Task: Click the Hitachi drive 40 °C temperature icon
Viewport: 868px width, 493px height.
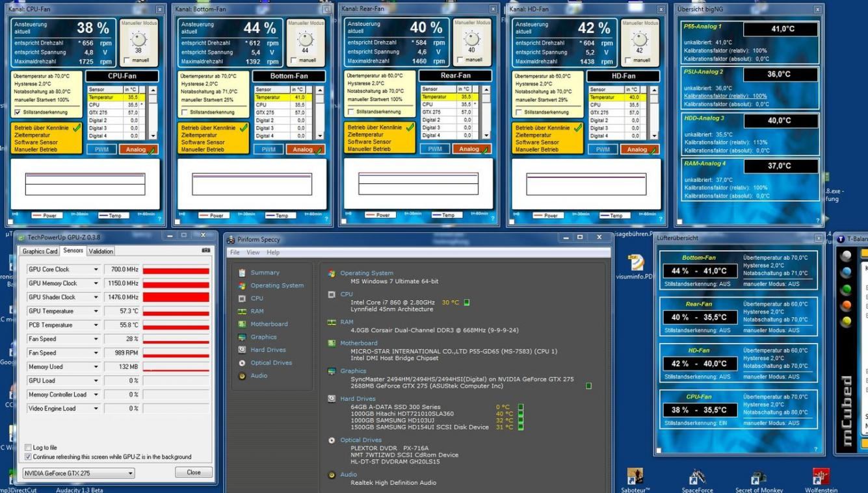Action: tap(520, 414)
